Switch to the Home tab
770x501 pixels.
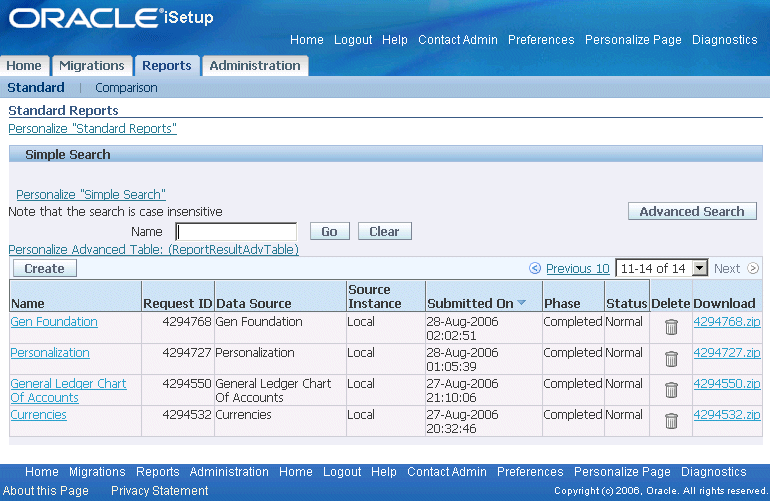tap(24, 66)
